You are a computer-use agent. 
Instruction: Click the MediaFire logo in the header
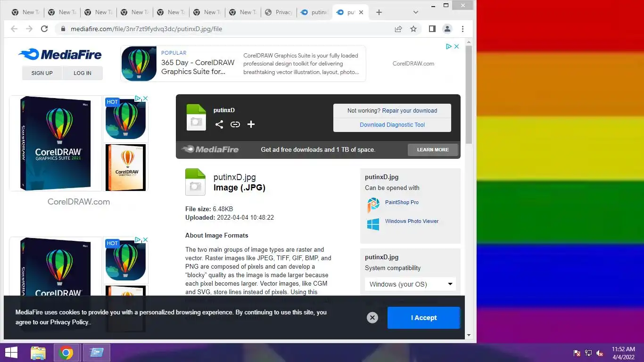[x=60, y=55]
